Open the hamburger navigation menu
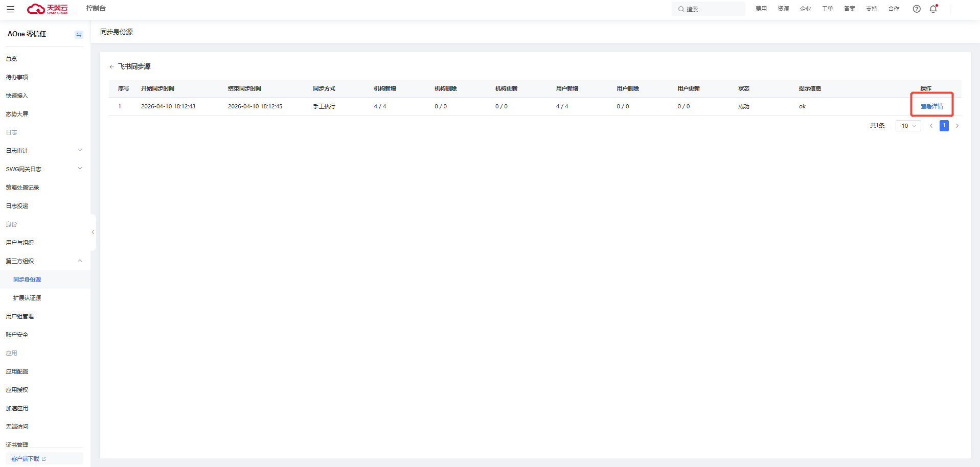This screenshot has height=467, width=980. tap(10, 9)
